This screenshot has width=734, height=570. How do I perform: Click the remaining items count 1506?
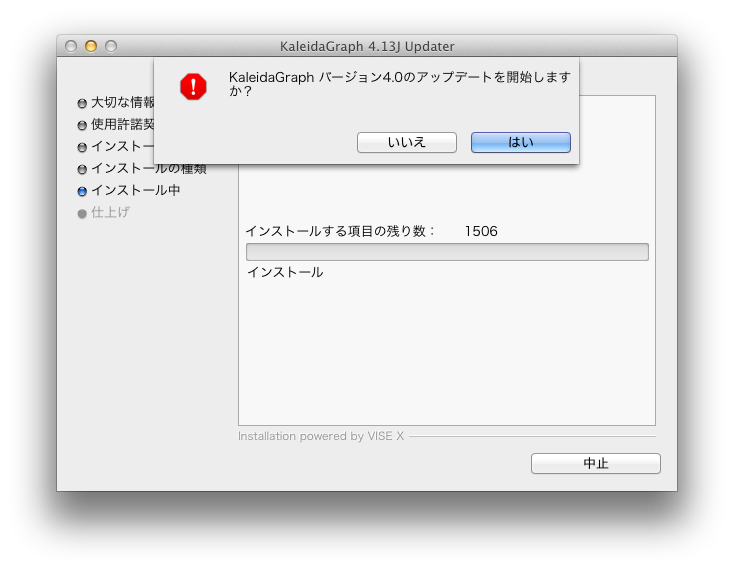point(481,231)
